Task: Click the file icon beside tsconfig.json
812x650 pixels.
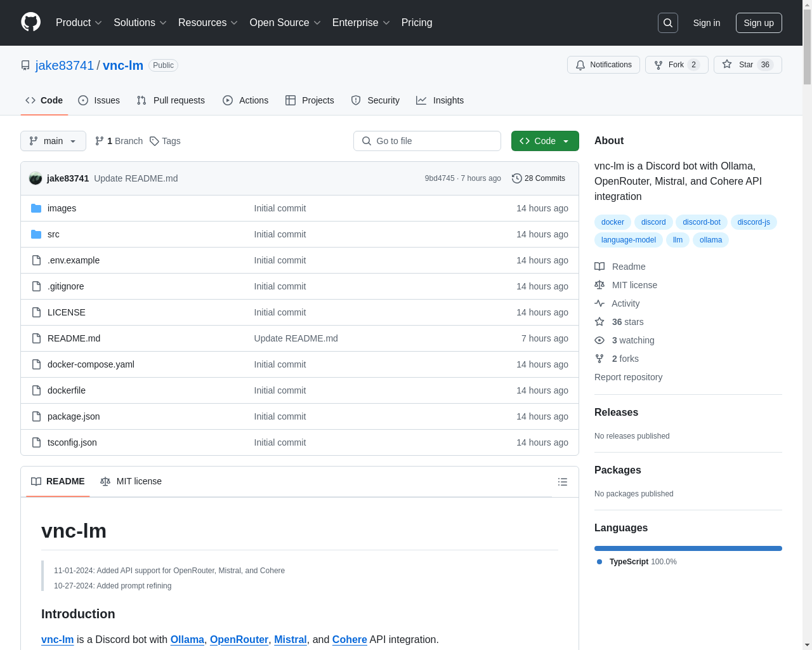Action: [x=36, y=442]
